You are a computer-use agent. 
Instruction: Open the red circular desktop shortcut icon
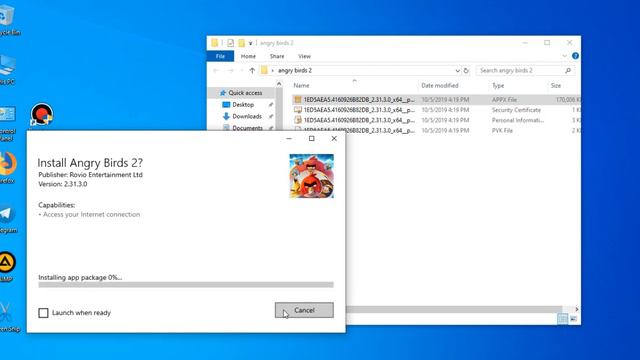(42, 114)
